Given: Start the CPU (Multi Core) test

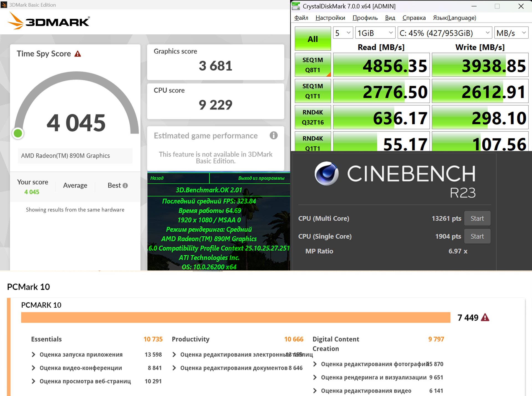Looking at the screenshot, I should (477, 218).
